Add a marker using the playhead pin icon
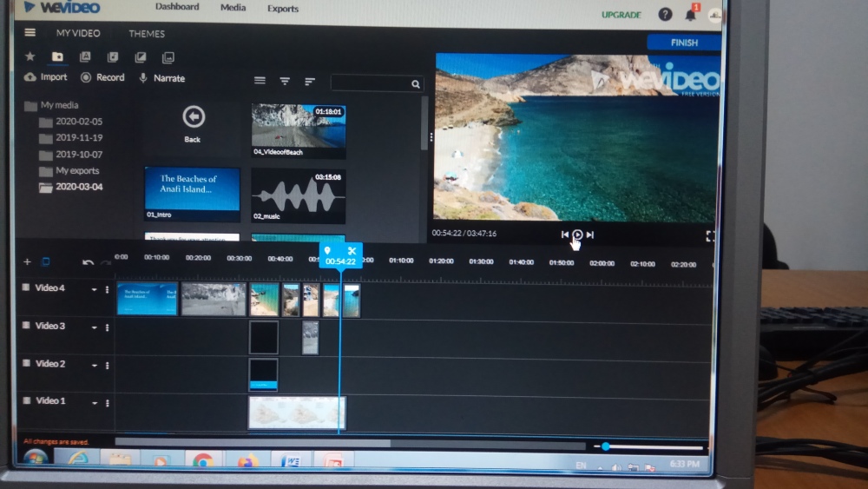Screen dimensions: 868x489 click(x=327, y=251)
